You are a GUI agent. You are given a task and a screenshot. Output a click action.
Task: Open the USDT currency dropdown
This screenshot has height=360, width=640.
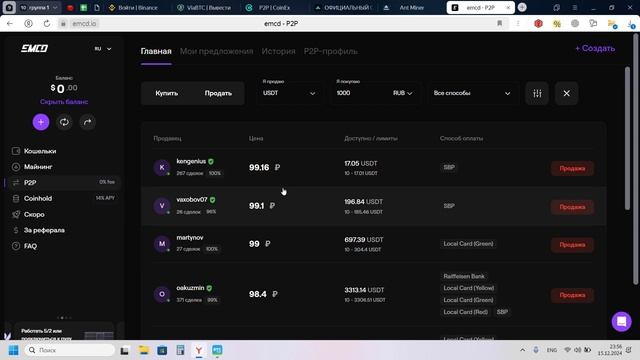[289, 93]
